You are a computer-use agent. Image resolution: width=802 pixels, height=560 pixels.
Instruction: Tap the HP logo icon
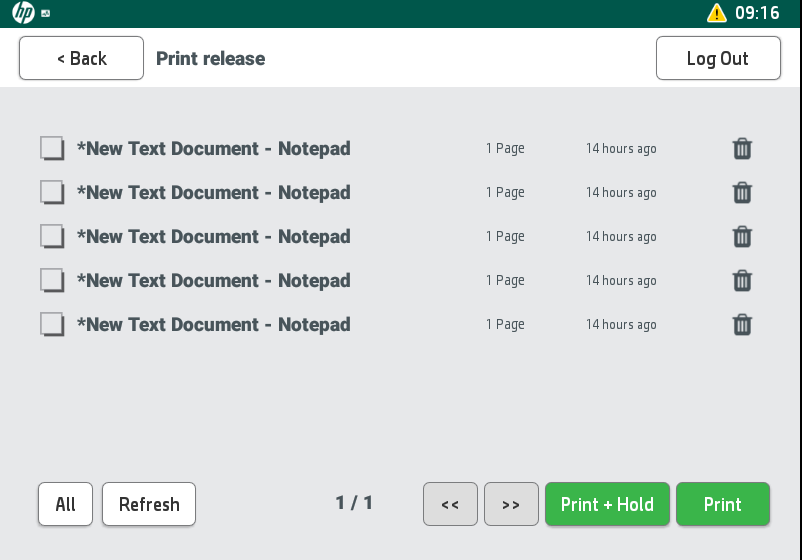tap(23, 13)
